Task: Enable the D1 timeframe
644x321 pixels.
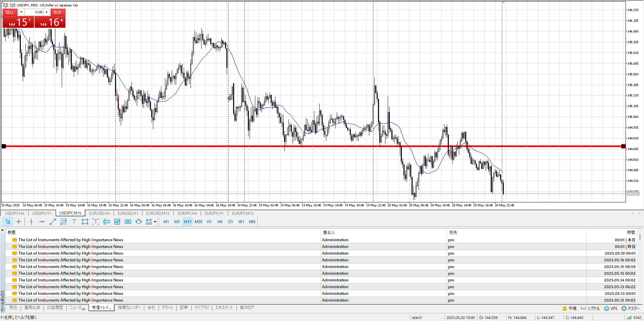Action: coord(230,221)
